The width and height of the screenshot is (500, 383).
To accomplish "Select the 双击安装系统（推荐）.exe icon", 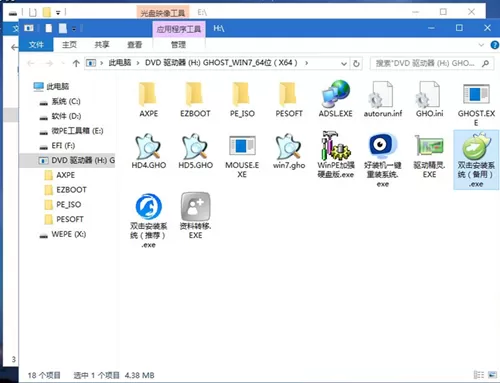I will click(149, 207).
